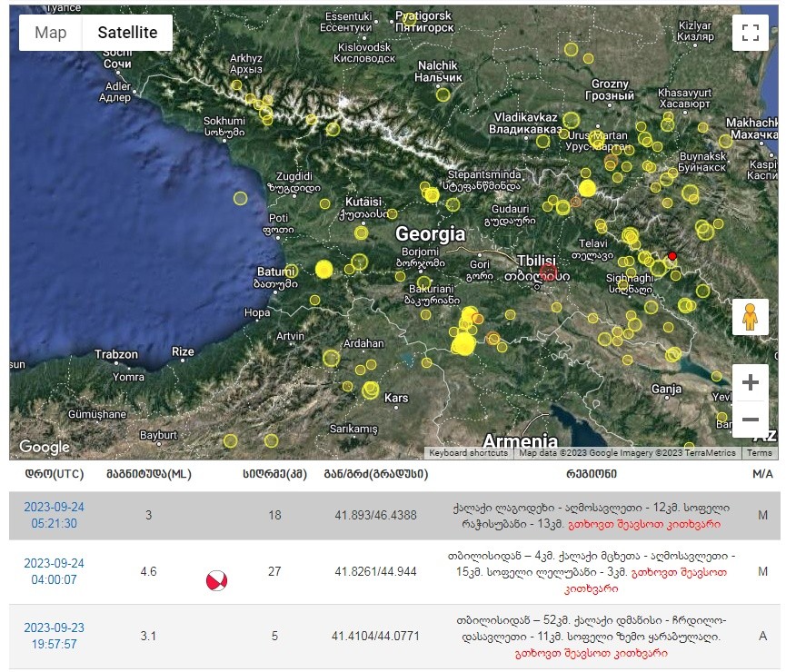786x672 pixels.
Task: Click questionnaire link in the Dmanisi row
Action: 591,653
